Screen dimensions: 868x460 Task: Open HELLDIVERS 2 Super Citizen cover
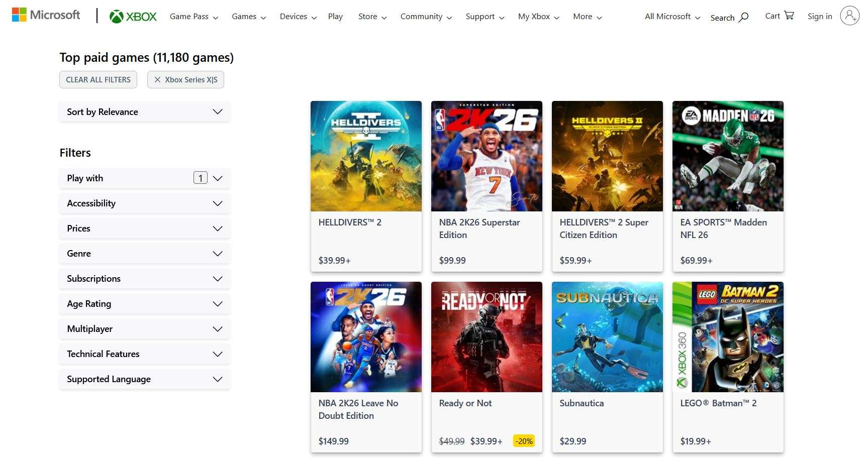pyautogui.click(x=607, y=156)
